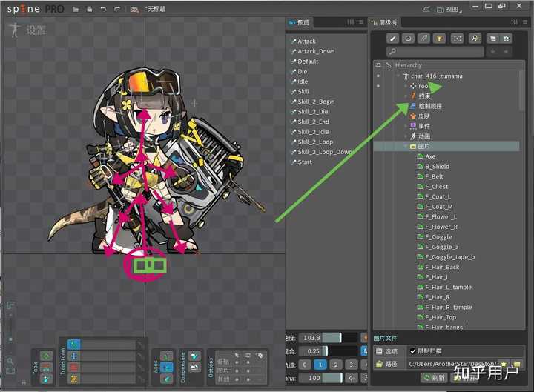Select preview track 0 button
Viewport: 534px width, 392px height.
[305, 365]
